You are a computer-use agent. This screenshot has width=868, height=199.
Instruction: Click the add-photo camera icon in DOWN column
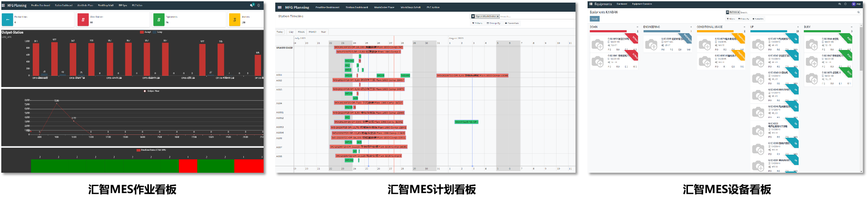pos(597,44)
